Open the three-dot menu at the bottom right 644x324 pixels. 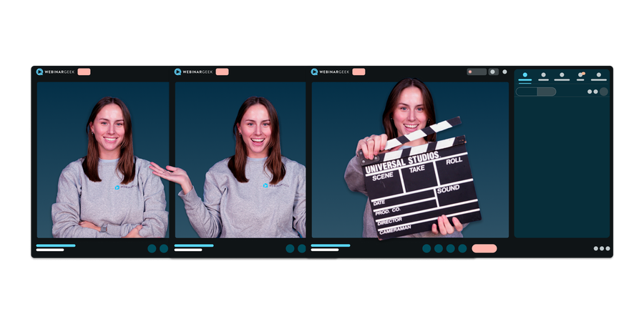click(602, 248)
